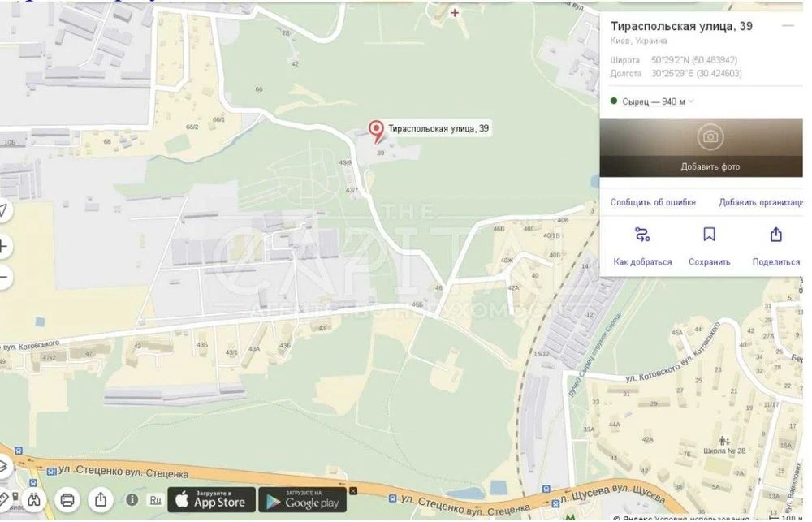Click map label Тираспольская улица, 39
Viewport: 812px width, 522px height.
tap(438, 128)
